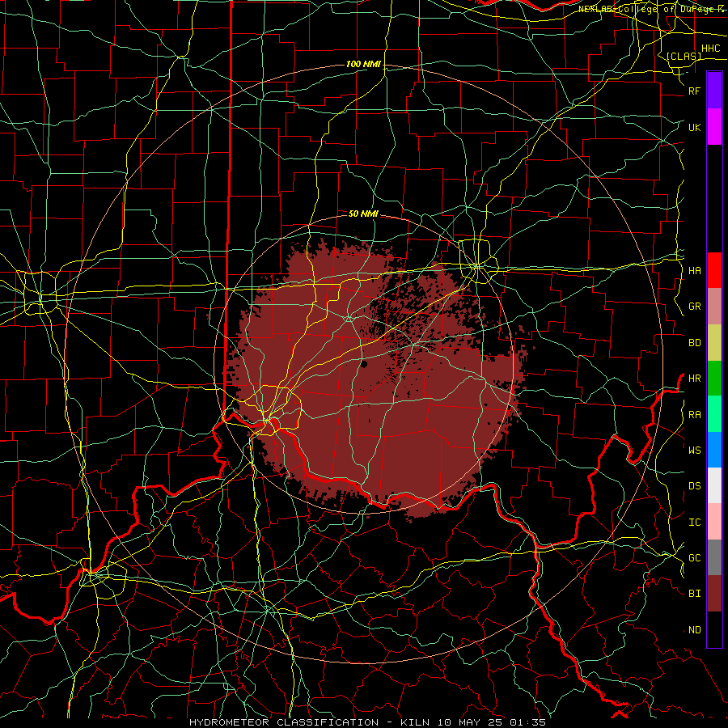Image resolution: width=728 pixels, height=728 pixels.
Task: Click the 'RA' legend label
Action: 694,414
